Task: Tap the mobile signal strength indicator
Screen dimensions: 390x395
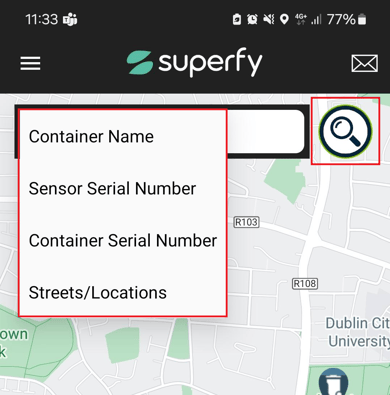Action: (x=316, y=19)
